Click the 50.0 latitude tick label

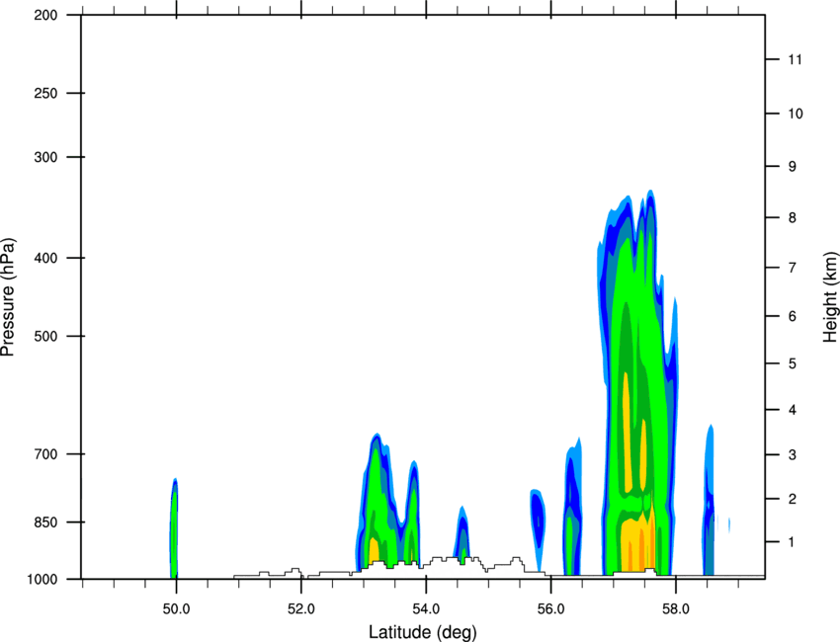pyautogui.click(x=176, y=609)
